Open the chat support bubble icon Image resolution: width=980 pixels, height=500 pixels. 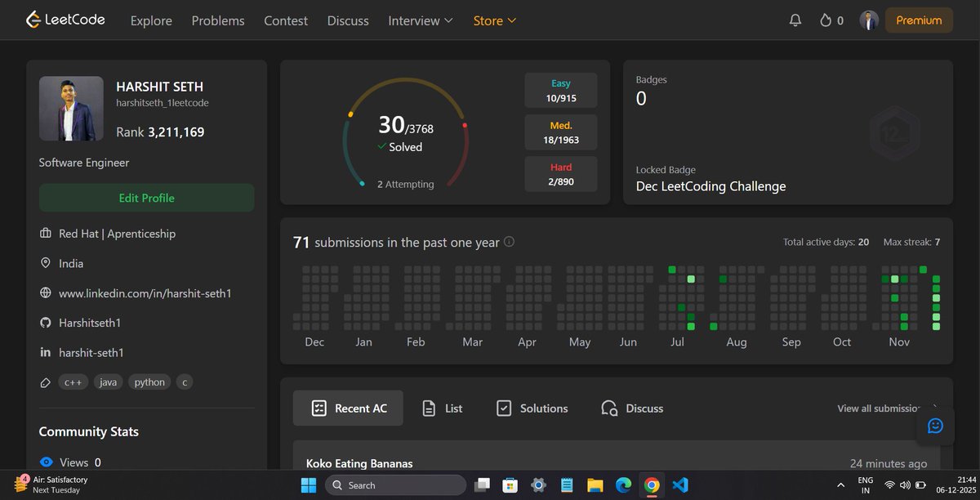(934, 426)
